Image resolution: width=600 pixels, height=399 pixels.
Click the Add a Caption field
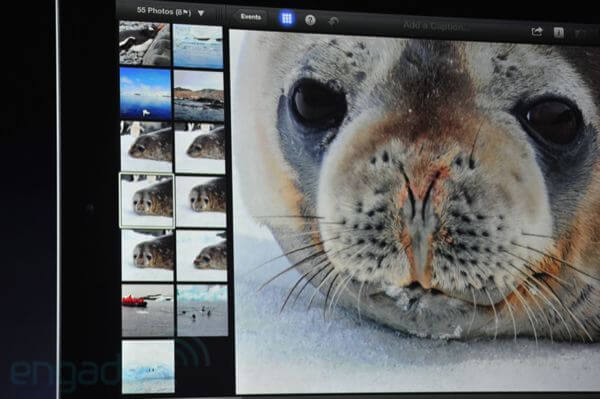pyautogui.click(x=435, y=26)
